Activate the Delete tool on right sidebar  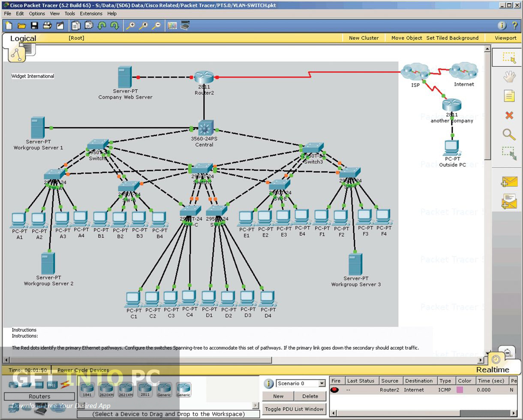click(509, 115)
